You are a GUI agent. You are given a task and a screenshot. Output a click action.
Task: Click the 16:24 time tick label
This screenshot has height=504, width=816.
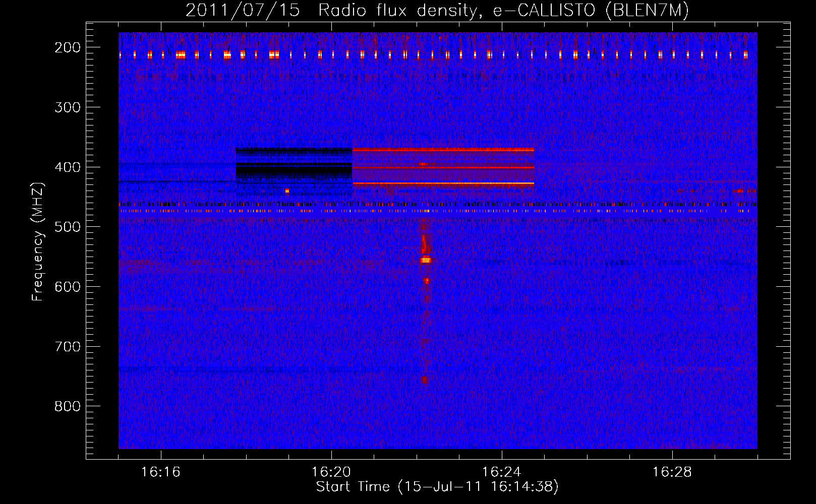[x=502, y=472]
